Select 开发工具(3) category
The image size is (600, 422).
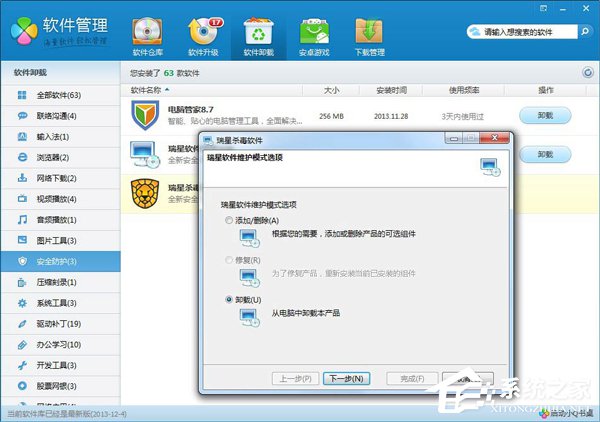pyautogui.click(x=60, y=365)
